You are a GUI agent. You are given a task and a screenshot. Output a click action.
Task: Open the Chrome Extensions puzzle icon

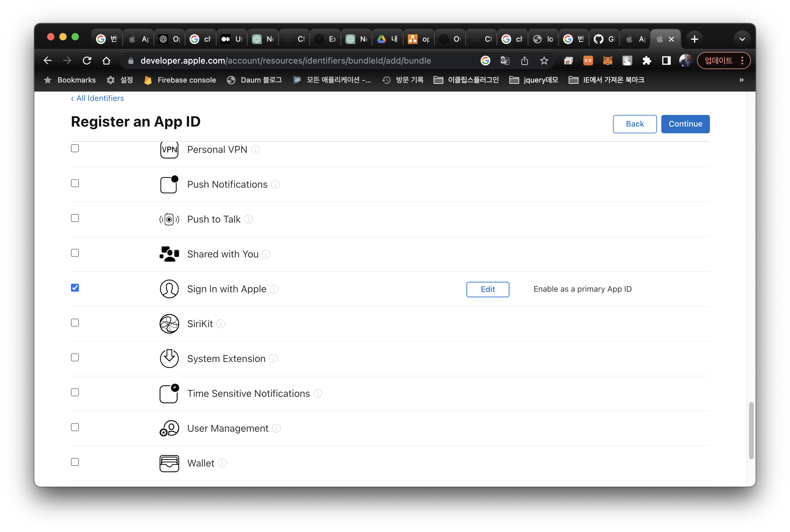point(647,61)
